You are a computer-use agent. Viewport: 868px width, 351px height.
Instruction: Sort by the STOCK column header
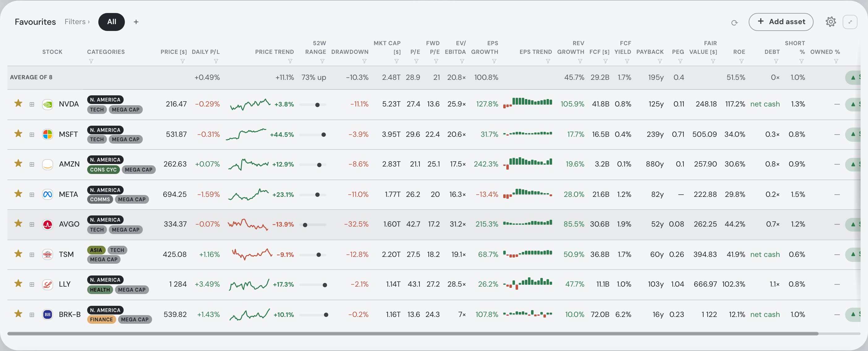tap(52, 52)
